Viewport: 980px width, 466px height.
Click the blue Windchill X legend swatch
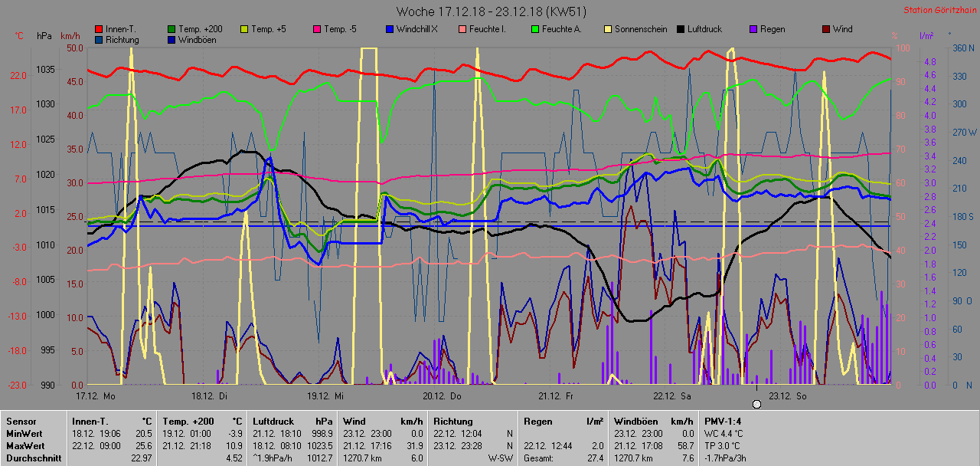(390, 29)
